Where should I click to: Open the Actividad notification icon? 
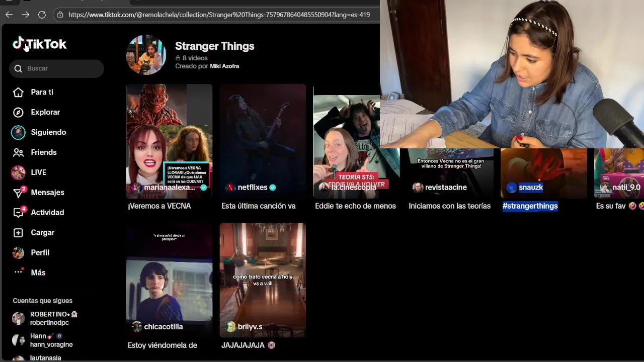point(19,212)
